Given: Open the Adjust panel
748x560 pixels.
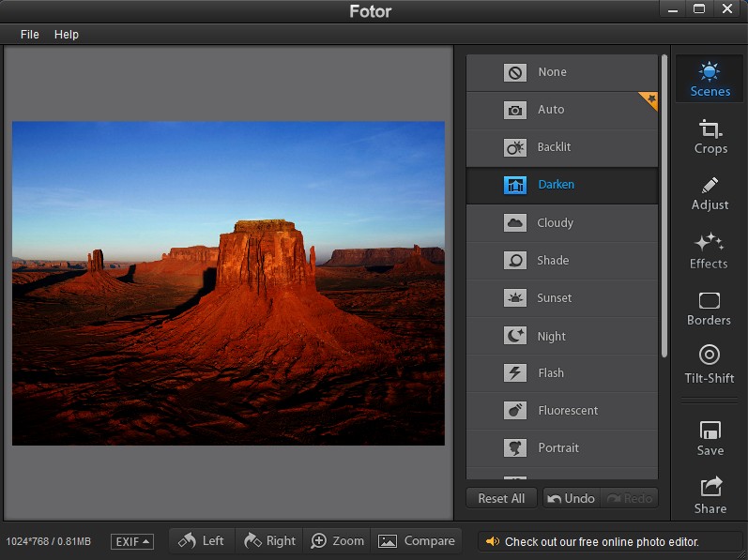Looking at the screenshot, I should 710,193.
